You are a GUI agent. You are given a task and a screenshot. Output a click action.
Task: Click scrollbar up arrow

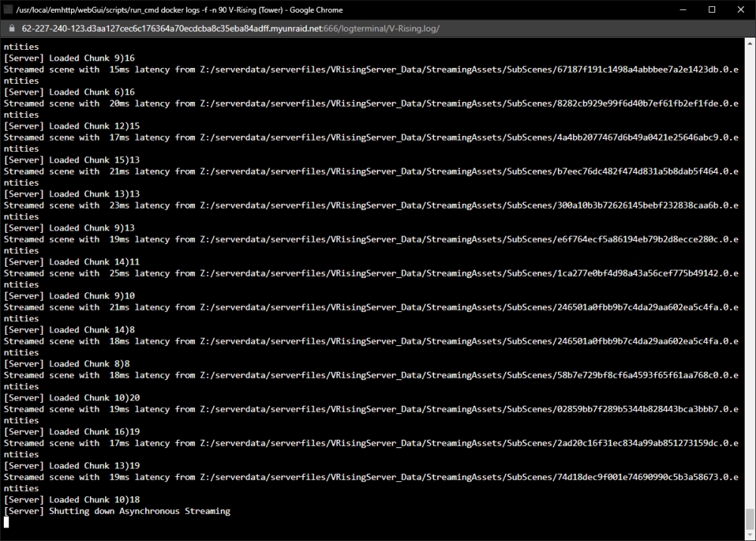(x=750, y=44)
